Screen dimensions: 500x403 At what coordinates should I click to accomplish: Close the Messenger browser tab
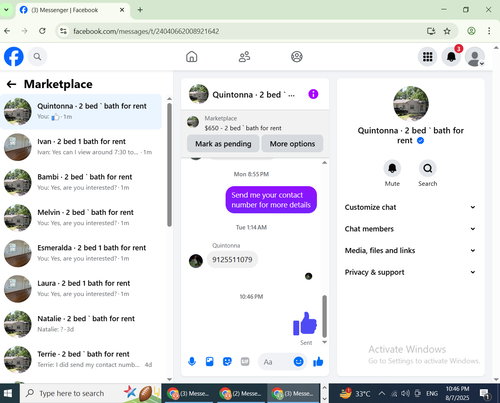coord(122,10)
